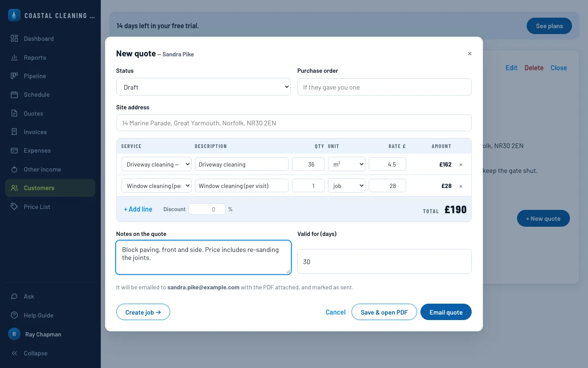Click Save & open PDF button

[384, 312]
